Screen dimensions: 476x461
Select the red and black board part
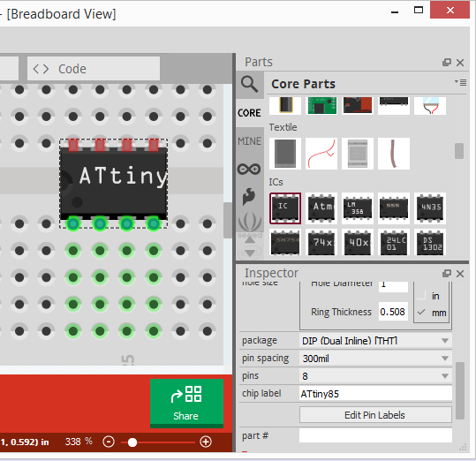(x=358, y=106)
